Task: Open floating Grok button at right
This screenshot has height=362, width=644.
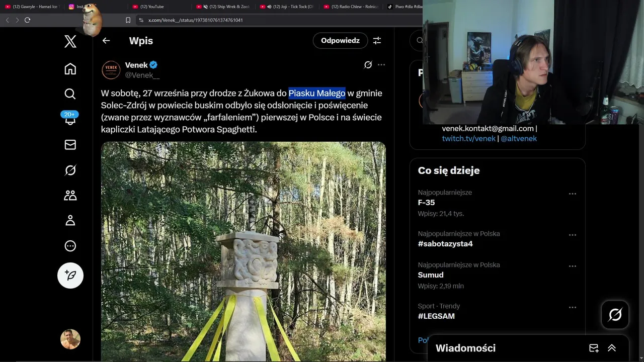Action: [x=615, y=315]
